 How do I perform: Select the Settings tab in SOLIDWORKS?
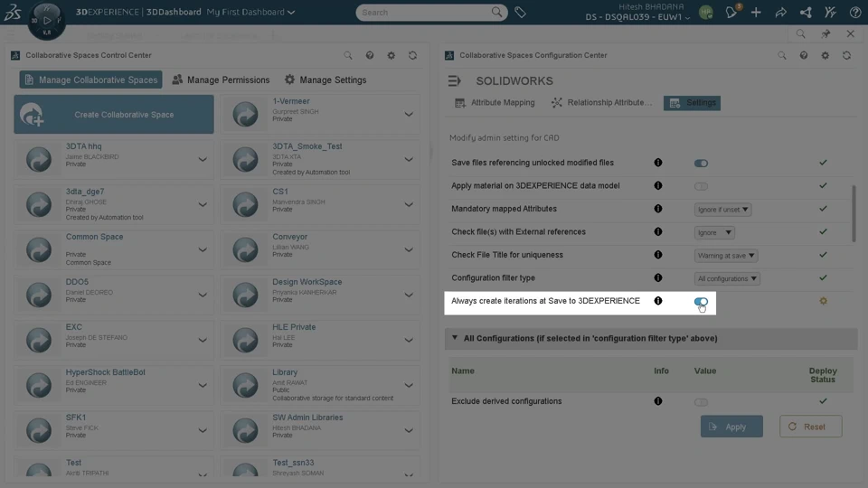(x=692, y=103)
